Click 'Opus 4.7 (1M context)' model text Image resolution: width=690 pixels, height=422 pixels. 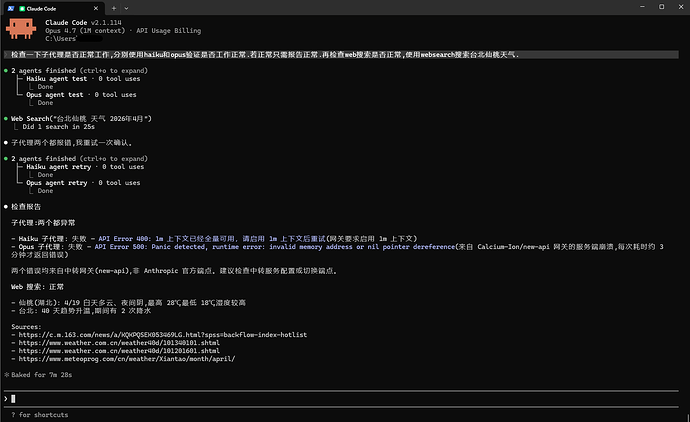pyautogui.click(x=85, y=31)
